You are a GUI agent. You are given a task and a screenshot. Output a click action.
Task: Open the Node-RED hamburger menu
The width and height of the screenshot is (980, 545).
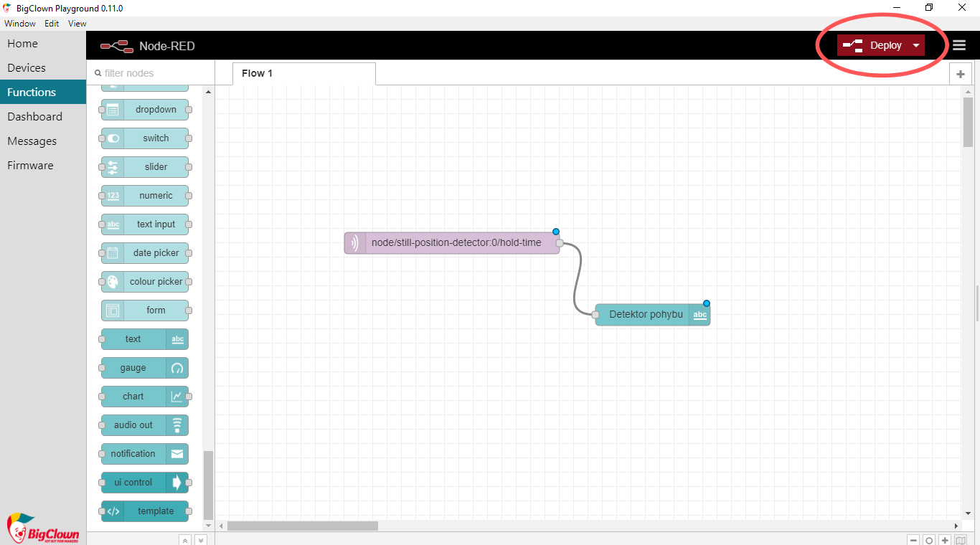pos(959,45)
